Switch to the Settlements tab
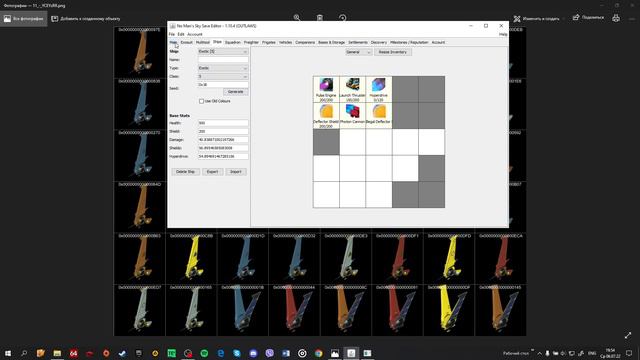640x360 pixels. [x=358, y=42]
